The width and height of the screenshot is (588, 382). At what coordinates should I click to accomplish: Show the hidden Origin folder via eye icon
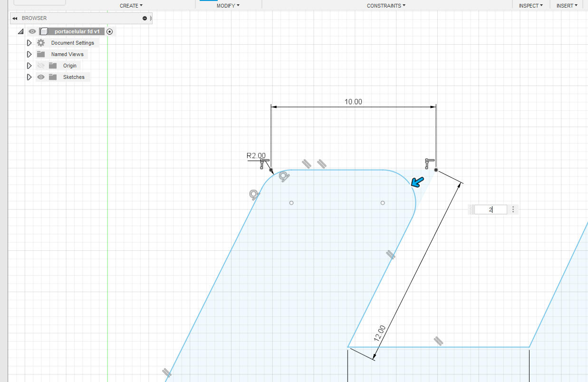[x=41, y=66]
